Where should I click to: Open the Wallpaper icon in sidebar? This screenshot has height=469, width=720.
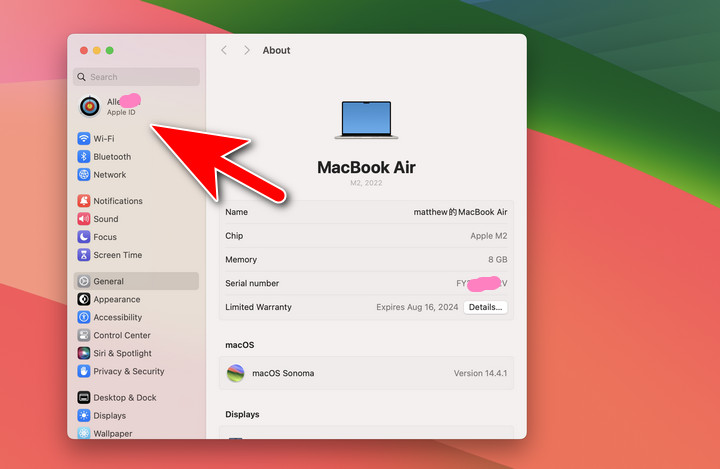pyautogui.click(x=84, y=433)
